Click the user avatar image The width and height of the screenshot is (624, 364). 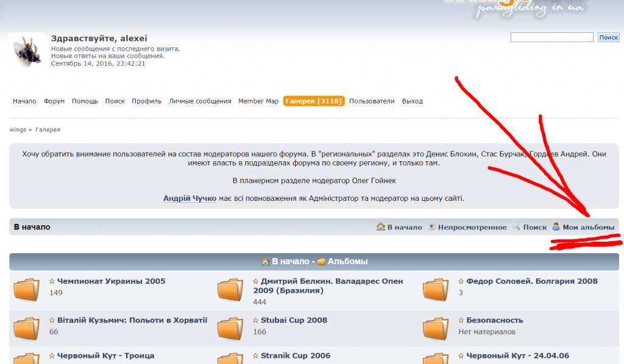pyautogui.click(x=27, y=51)
